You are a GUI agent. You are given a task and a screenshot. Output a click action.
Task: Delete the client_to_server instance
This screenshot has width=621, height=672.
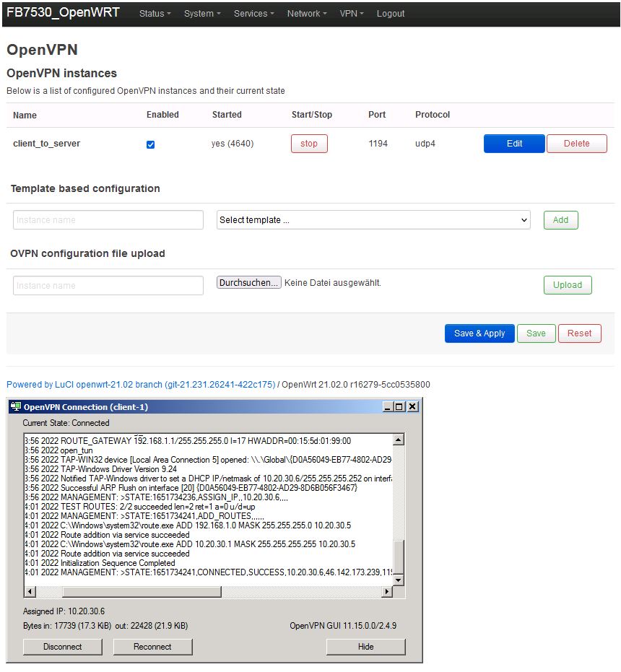point(576,144)
